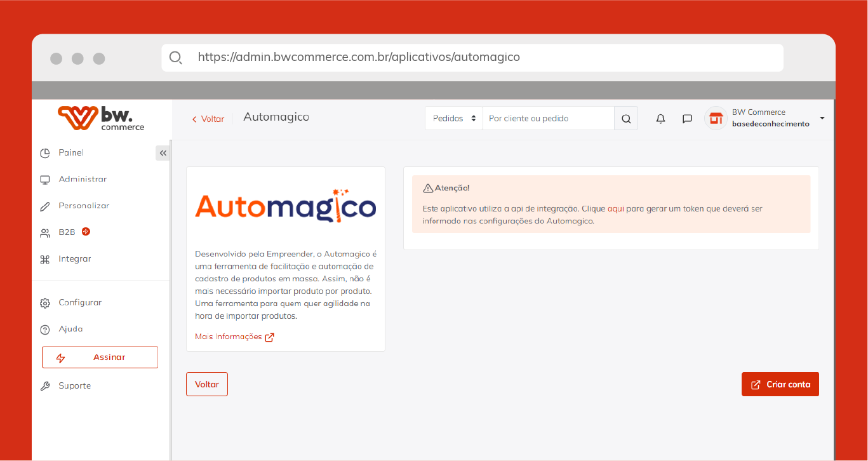Open the Pedidos search type dropdown
This screenshot has height=461, width=868.
point(453,118)
